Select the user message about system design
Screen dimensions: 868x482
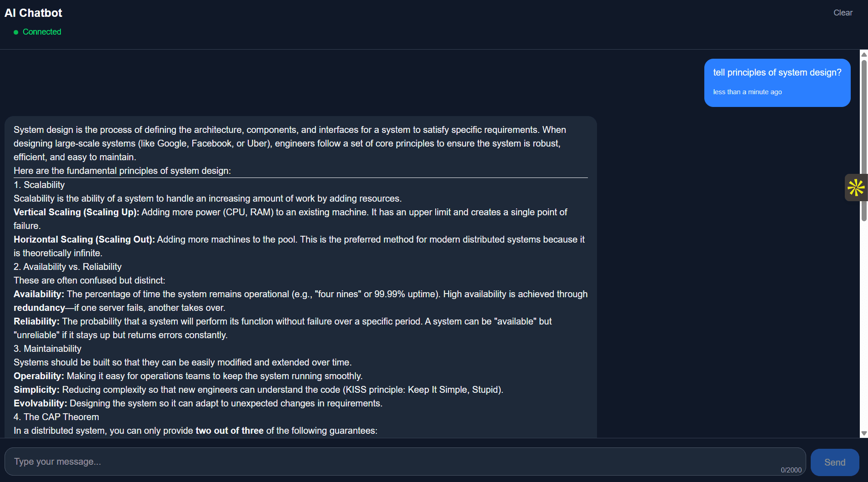pyautogui.click(x=777, y=72)
